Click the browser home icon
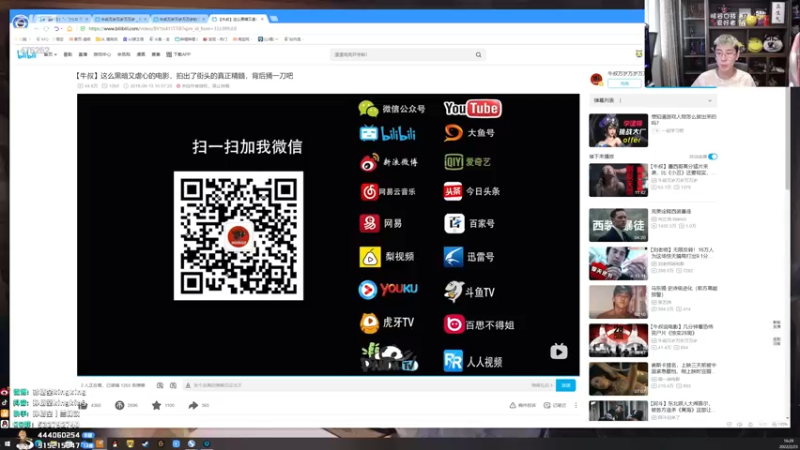Image resolution: width=800 pixels, height=450 pixels. (x=69, y=29)
